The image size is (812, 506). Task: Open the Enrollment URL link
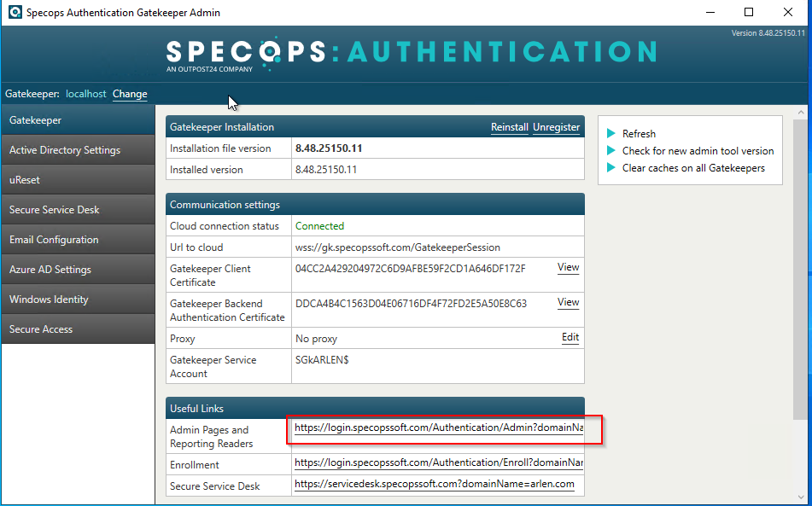439,462
